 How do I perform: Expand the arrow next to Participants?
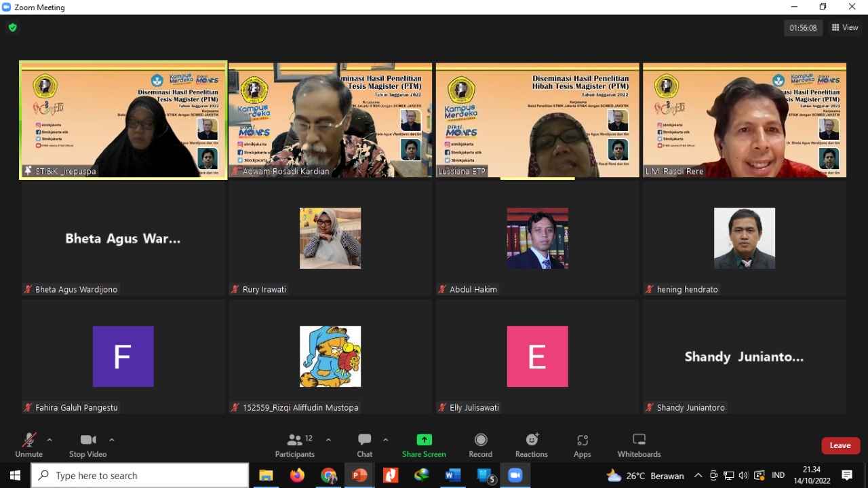point(328,440)
